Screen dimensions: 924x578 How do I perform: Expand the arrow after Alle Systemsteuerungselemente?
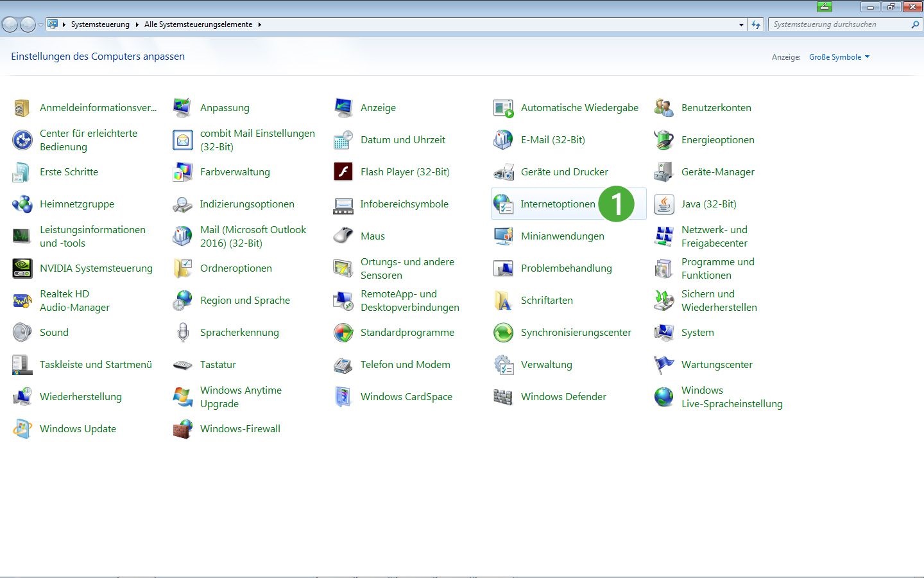click(260, 24)
